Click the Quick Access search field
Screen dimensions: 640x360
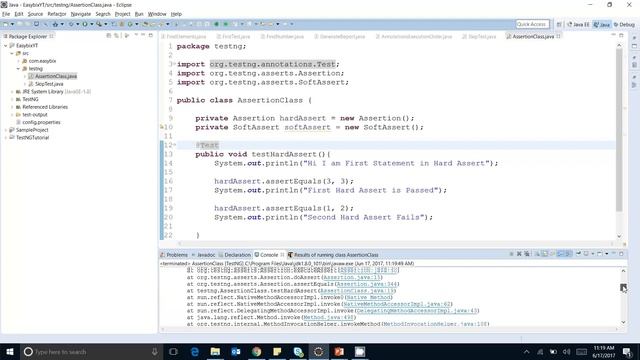tap(532, 24)
